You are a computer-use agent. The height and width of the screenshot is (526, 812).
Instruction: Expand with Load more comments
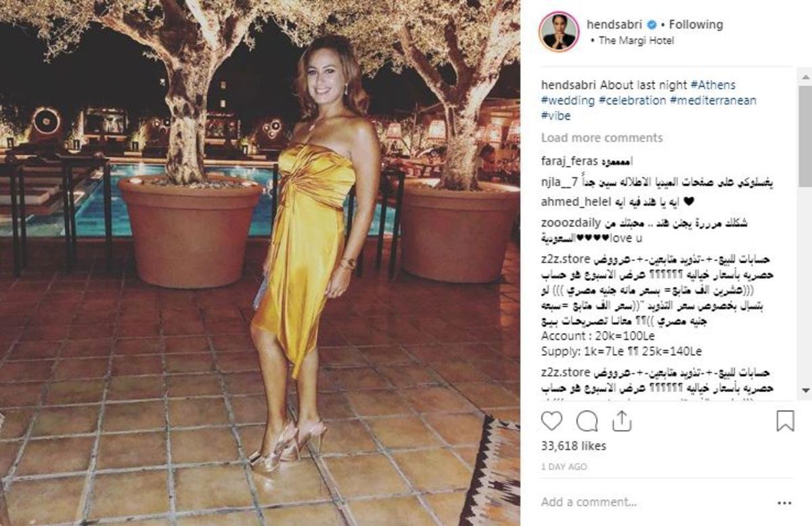point(602,137)
